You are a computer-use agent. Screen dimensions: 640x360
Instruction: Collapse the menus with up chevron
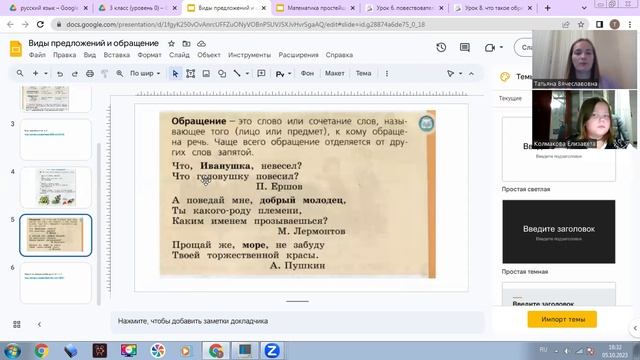tap(471, 73)
